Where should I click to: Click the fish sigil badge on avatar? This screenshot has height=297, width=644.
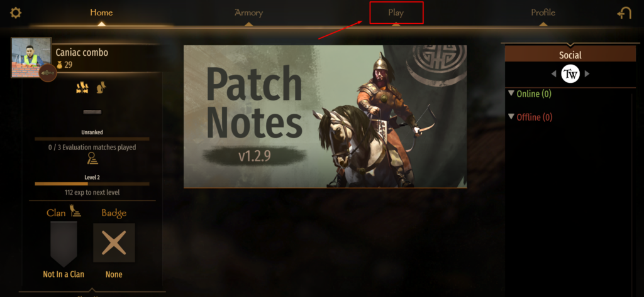tap(48, 73)
